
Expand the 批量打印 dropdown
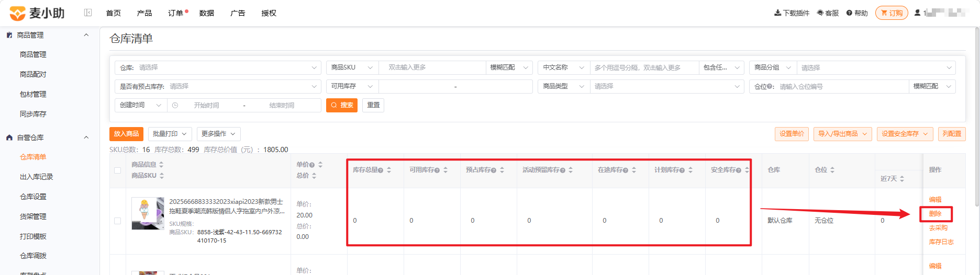click(170, 134)
